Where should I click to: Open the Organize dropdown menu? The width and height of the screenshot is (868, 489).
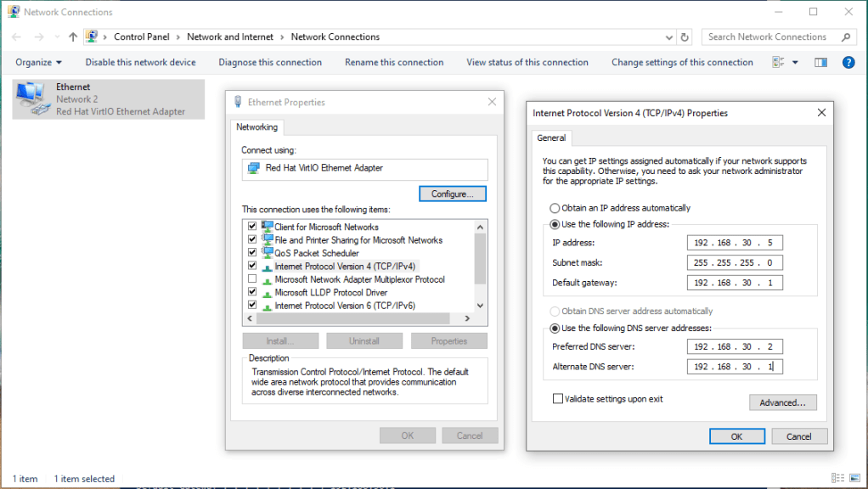pyautogui.click(x=39, y=62)
